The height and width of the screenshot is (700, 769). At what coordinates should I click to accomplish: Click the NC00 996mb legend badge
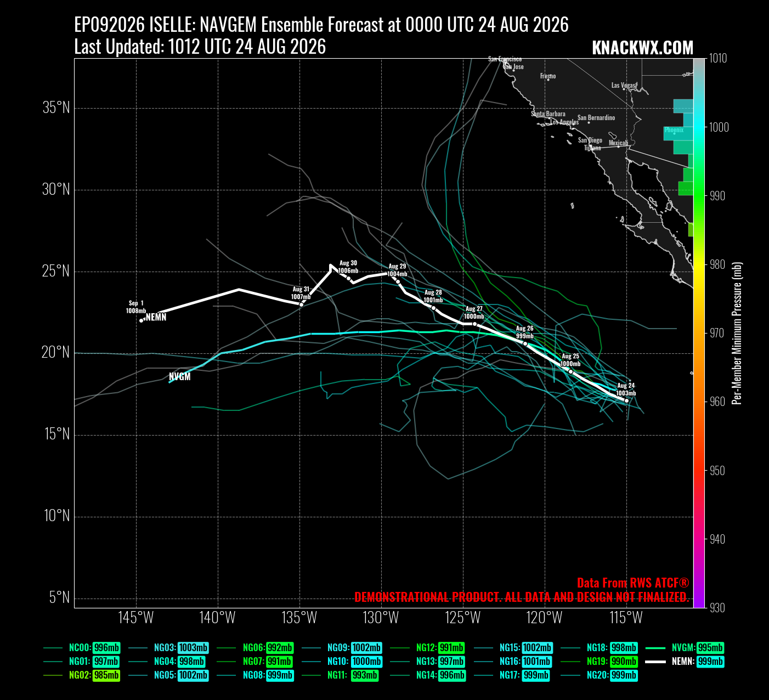click(106, 648)
